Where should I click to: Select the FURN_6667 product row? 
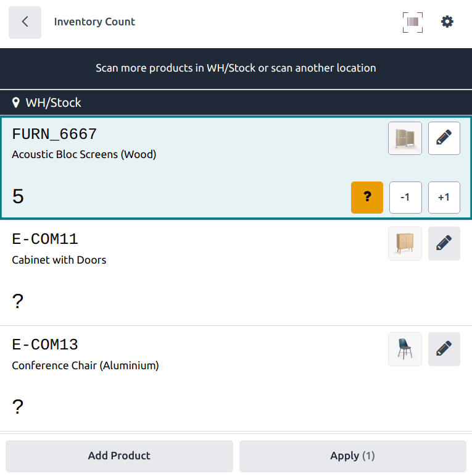[185, 167]
